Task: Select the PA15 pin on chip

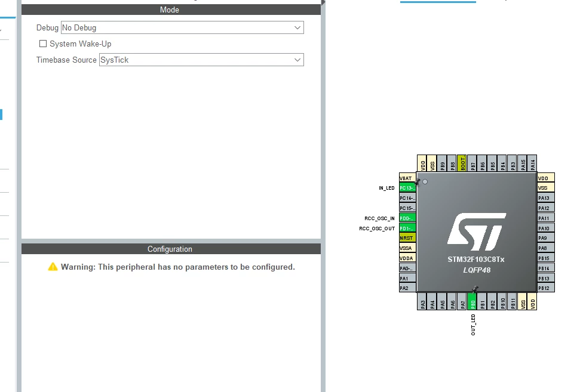Action: (x=523, y=163)
